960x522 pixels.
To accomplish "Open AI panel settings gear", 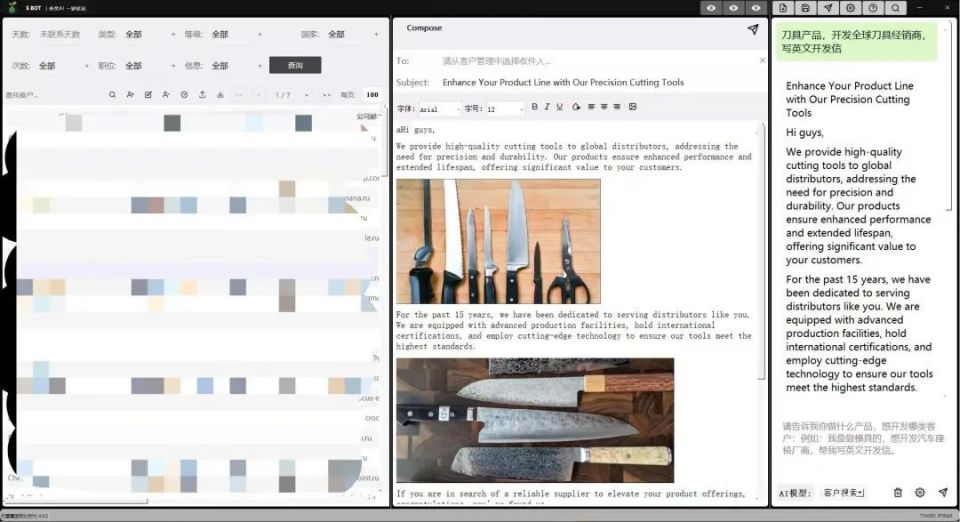I will pos(920,493).
